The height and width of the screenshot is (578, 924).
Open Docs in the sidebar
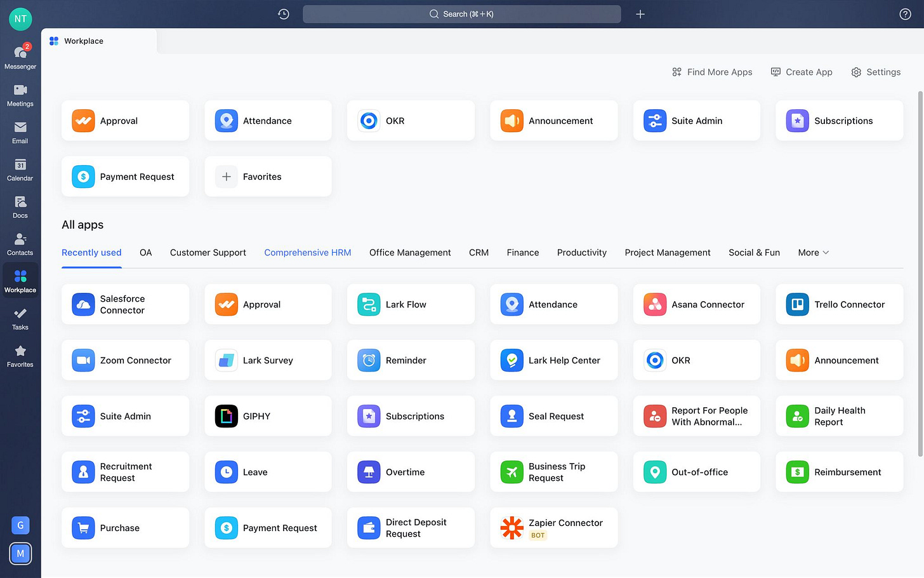point(20,207)
